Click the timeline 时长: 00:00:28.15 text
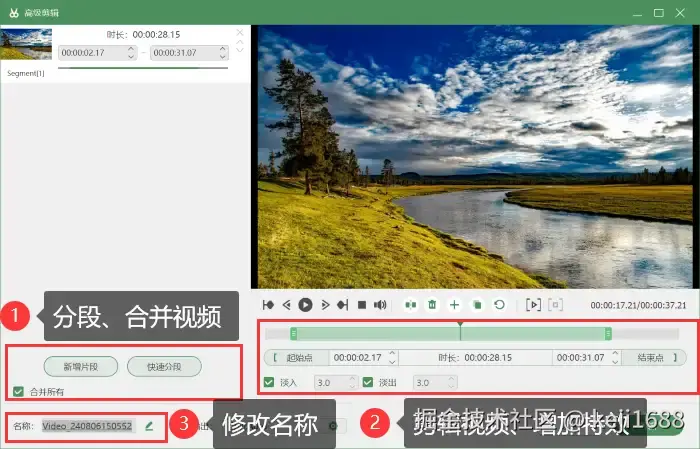 click(475, 358)
